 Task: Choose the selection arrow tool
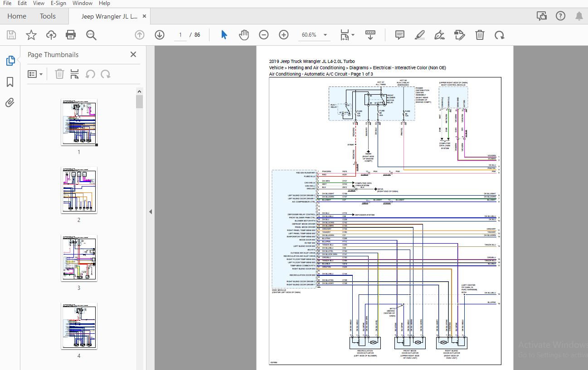(x=224, y=35)
